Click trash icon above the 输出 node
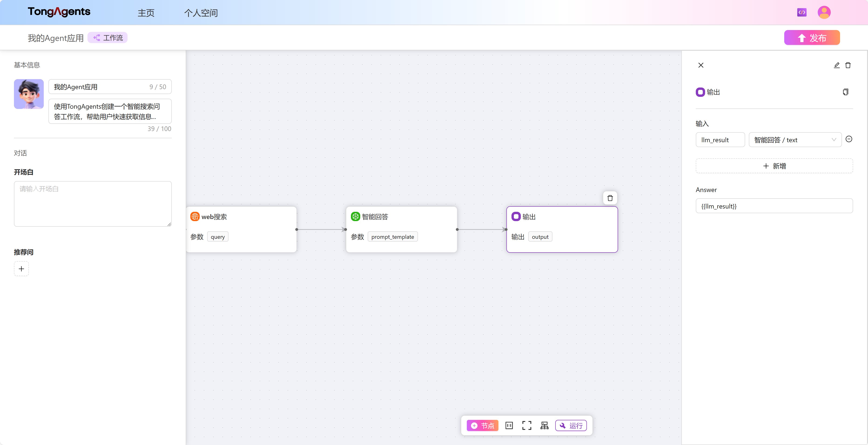Image resolution: width=868 pixels, height=445 pixels. coord(610,198)
